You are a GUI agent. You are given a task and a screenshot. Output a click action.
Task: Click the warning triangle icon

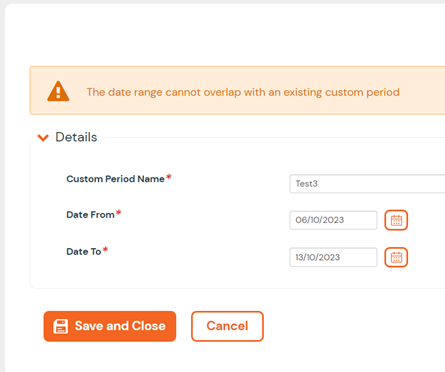click(x=58, y=91)
